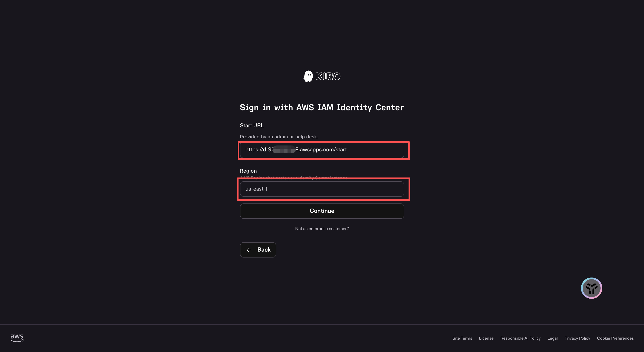The image size is (644, 352).
Task: Click the KIRO wordmark text
Action: (x=328, y=76)
